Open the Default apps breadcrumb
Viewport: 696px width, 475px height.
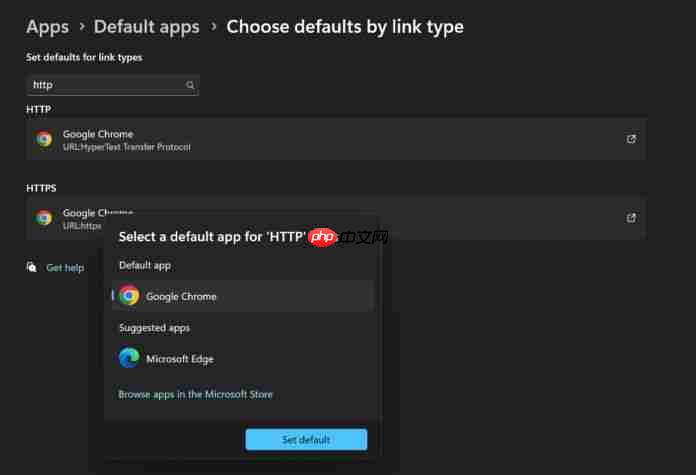pos(146,27)
